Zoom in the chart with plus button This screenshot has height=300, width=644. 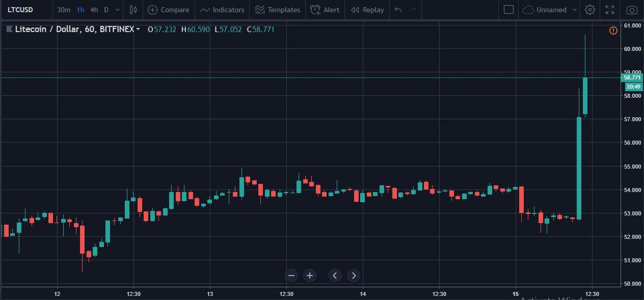point(310,276)
